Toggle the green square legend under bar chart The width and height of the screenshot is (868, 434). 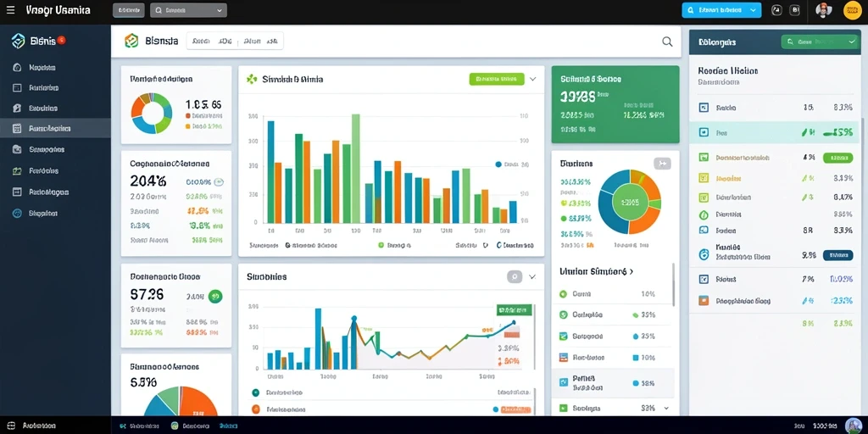381,245
